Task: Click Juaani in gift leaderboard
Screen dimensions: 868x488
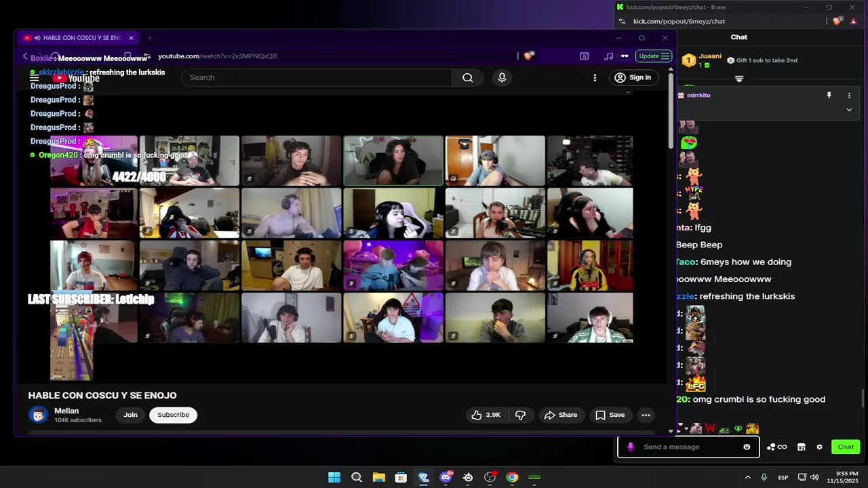Action: point(710,56)
